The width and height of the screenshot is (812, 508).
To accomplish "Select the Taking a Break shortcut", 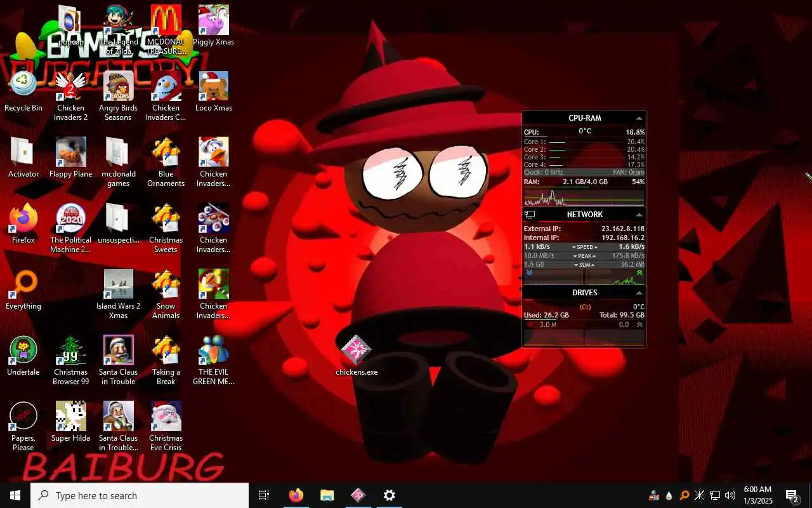I will 166,360.
